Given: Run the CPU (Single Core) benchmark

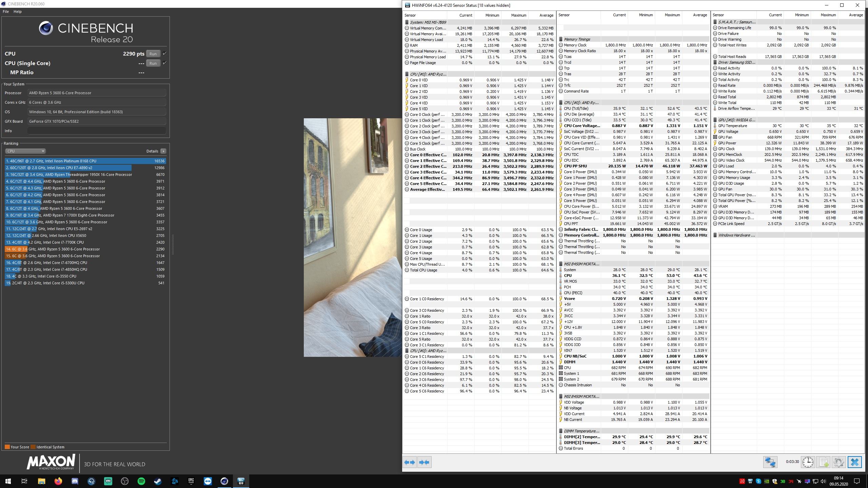Looking at the screenshot, I should (153, 63).
